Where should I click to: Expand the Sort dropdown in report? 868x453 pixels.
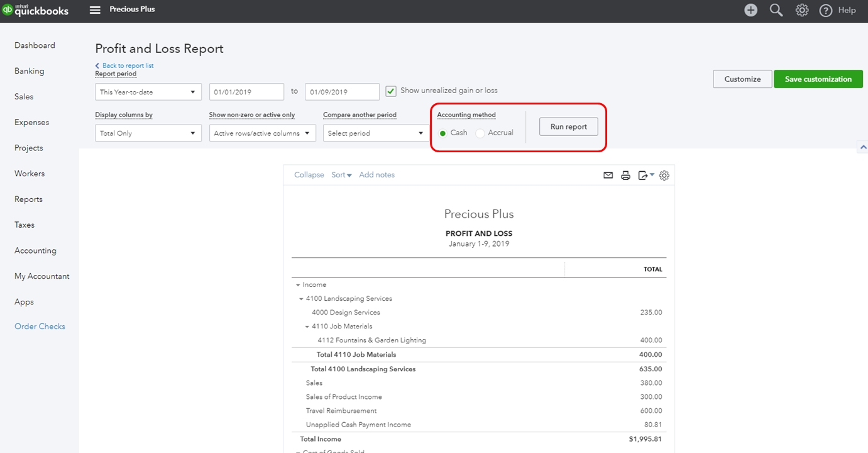(341, 175)
